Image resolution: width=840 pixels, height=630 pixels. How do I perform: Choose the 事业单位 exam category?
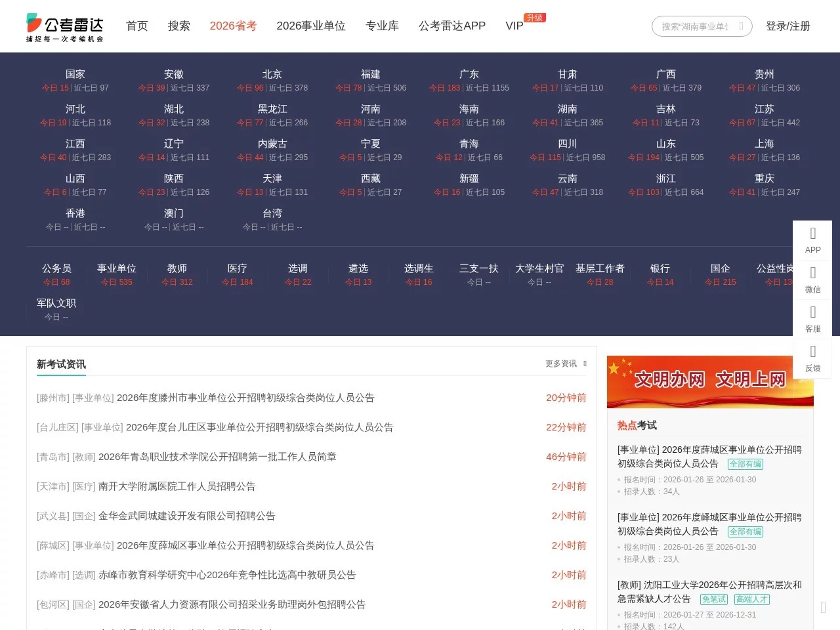coord(117,269)
